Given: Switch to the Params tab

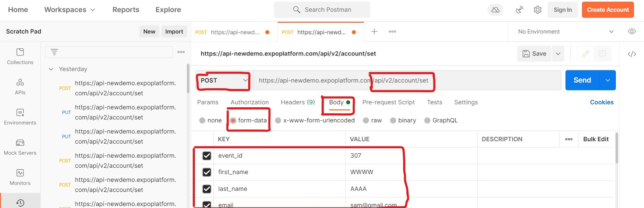Looking at the screenshot, I should [x=208, y=102].
